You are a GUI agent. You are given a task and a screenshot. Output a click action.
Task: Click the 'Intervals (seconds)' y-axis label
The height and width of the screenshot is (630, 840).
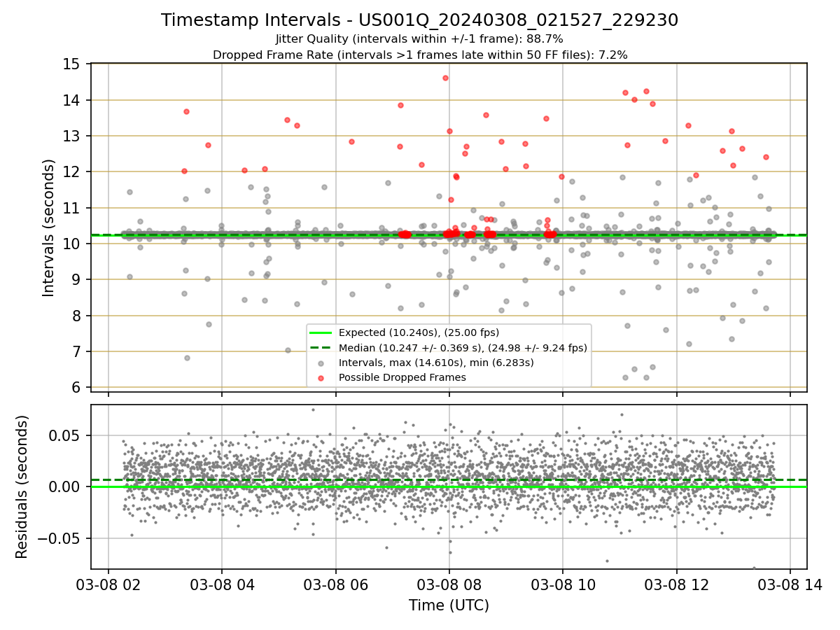coord(49,227)
